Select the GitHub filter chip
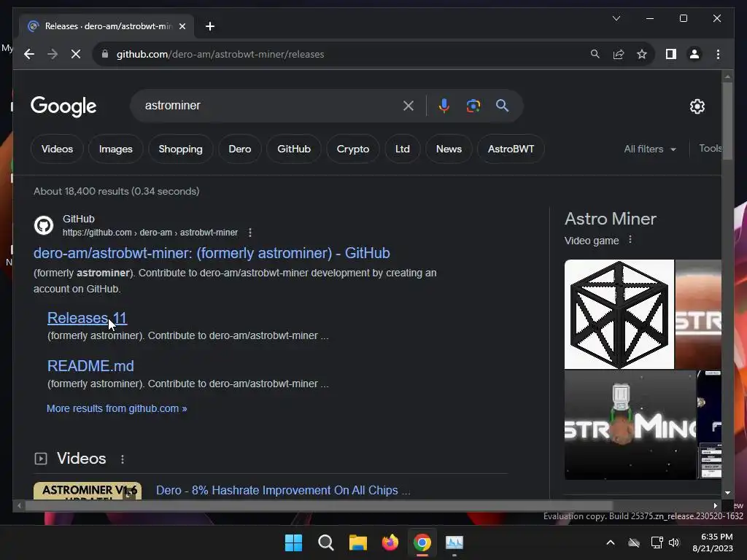747x560 pixels. pos(294,149)
